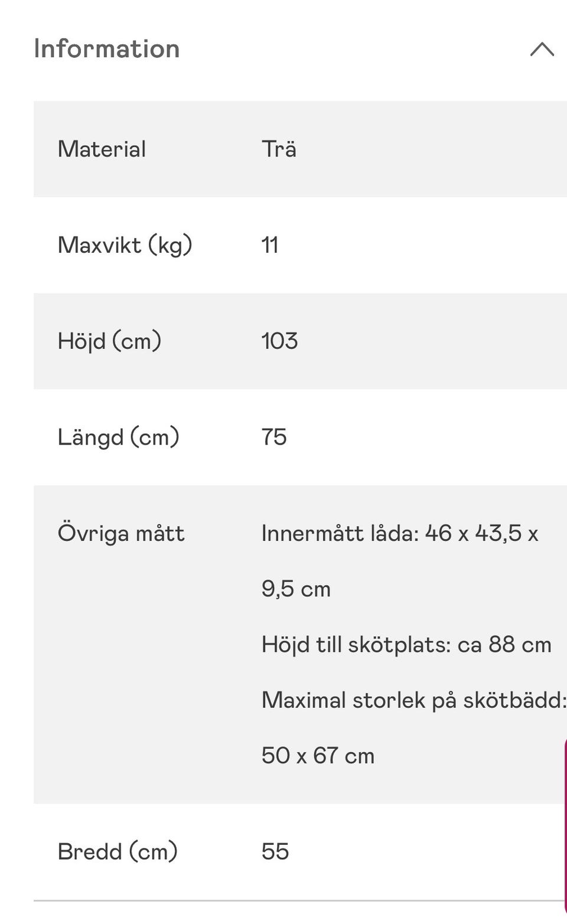This screenshot has height=924, width=567.
Task: Select the Material row label
Action: coord(102,149)
